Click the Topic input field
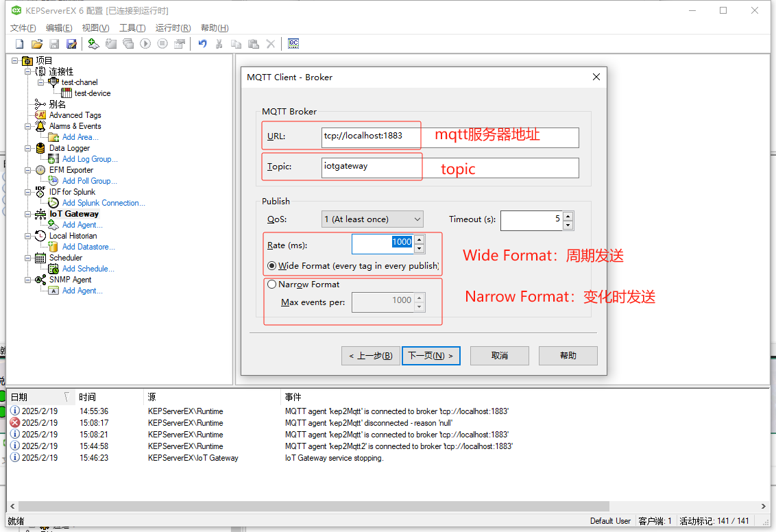The height and width of the screenshot is (532, 776). [450, 168]
